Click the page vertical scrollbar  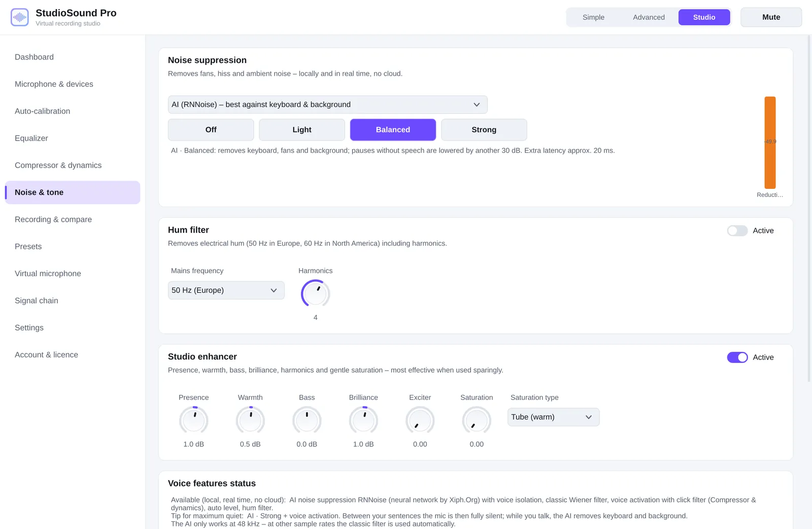point(809,208)
